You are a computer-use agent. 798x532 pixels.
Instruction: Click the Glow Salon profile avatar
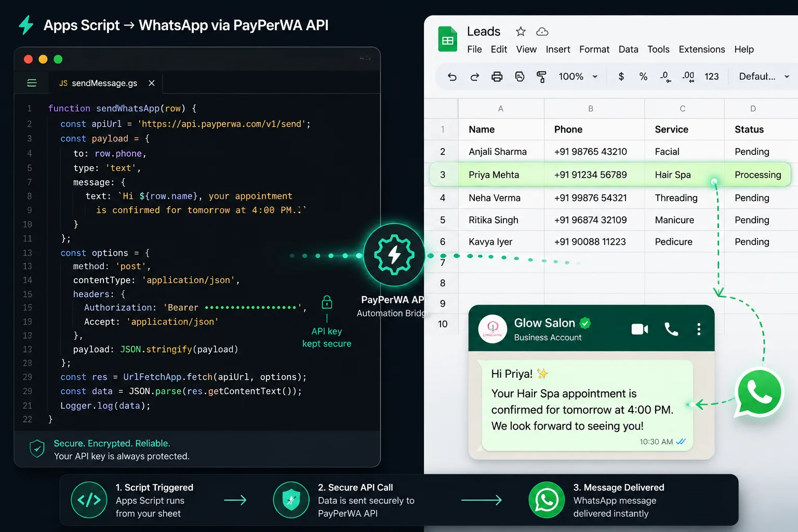tap(493, 329)
